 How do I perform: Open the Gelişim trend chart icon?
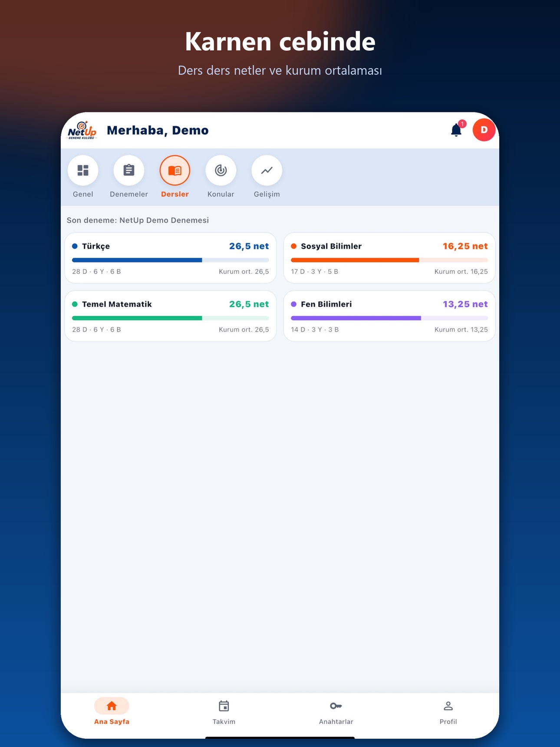coord(267,170)
